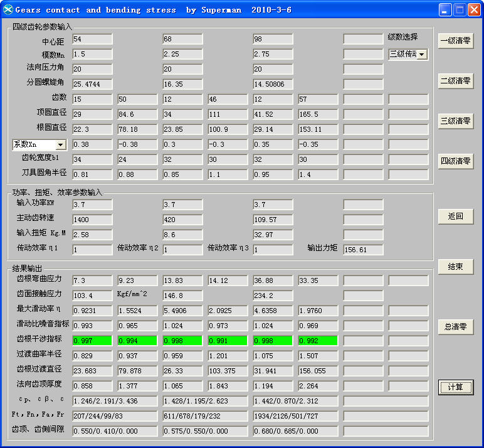Click the 模数Mn field showing 2.25
This screenshot has height=448, width=484.
click(x=182, y=54)
